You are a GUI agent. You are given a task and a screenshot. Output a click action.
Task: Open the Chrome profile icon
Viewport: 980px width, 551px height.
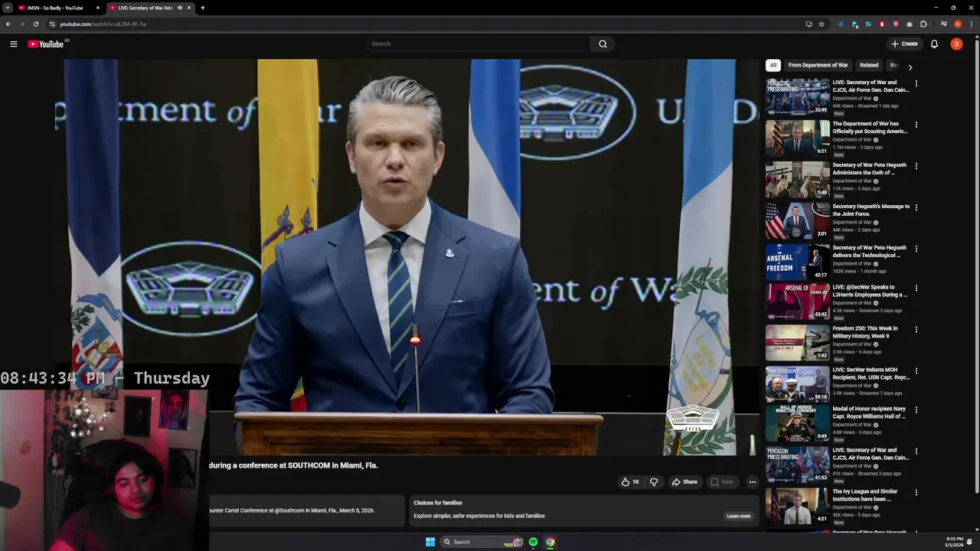957,24
